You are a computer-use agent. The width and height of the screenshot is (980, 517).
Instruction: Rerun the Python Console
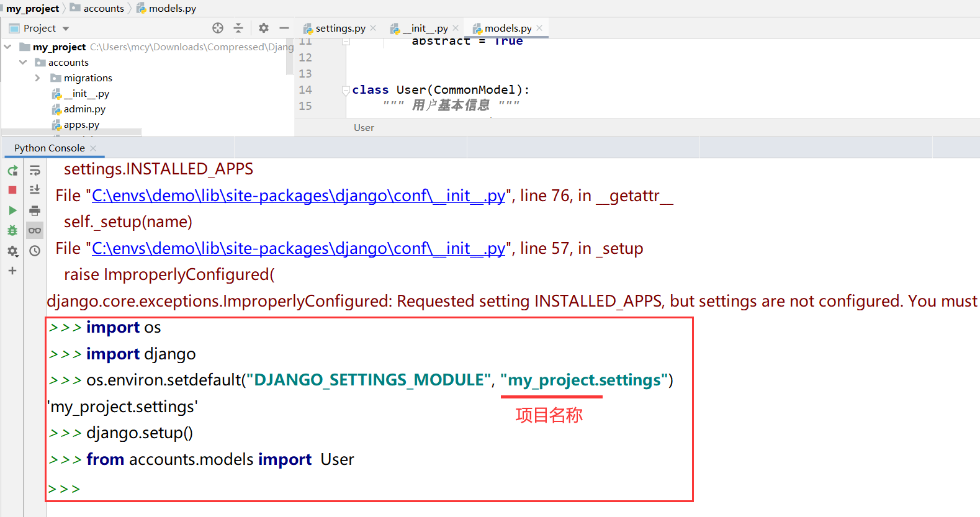12,170
